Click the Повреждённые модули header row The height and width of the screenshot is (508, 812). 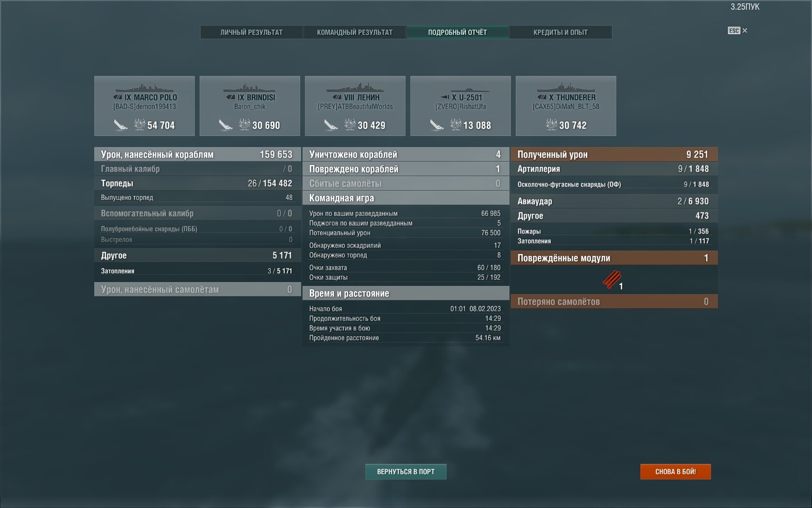(x=614, y=258)
